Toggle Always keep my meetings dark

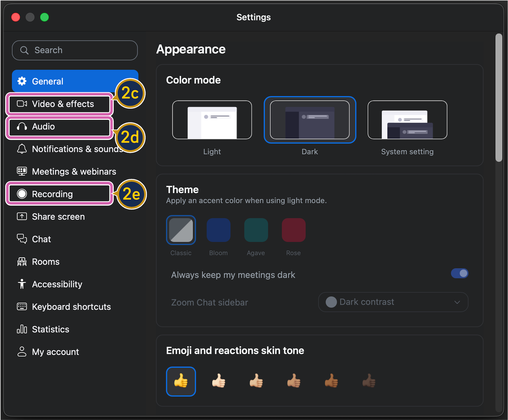click(x=459, y=273)
